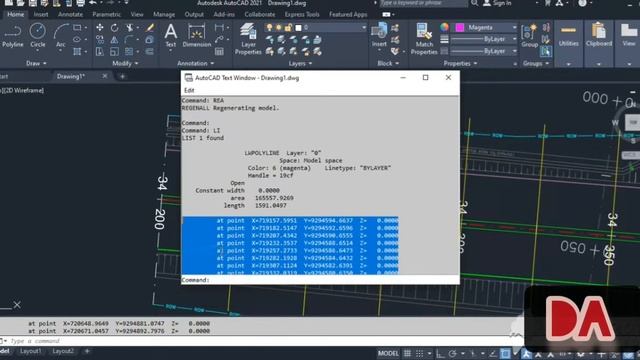The height and width of the screenshot is (360, 640).
Task: Activate the Offset tool
Action: click(150, 51)
